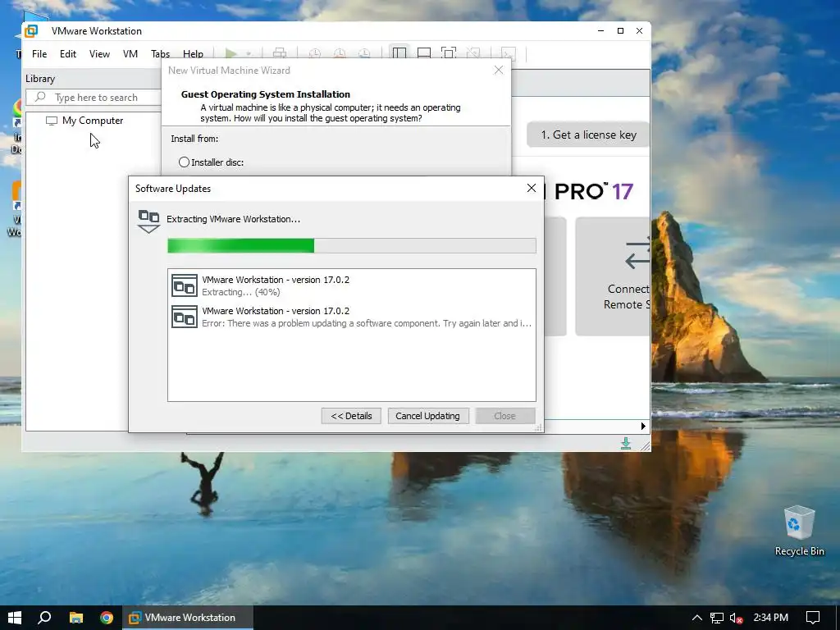Image resolution: width=840 pixels, height=630 pixels.
Task: Click the icon of the Extracting update entry
Action: 185,285
